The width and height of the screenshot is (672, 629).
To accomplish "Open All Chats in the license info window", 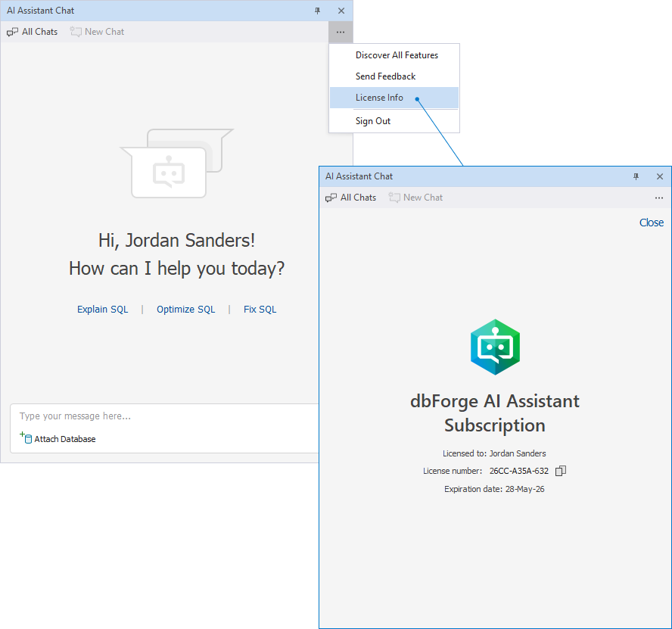I will coord(351,198).
